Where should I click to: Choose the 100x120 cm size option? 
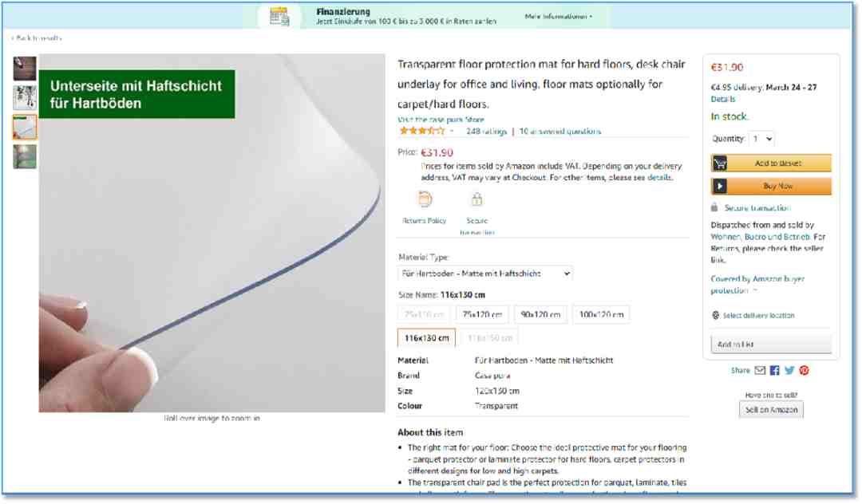coord(601,314)
